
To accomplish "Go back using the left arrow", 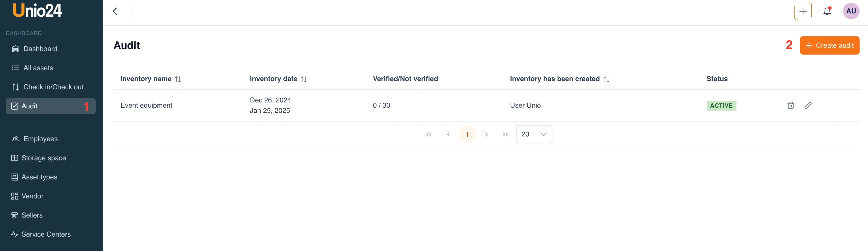I will click(115, 11).
